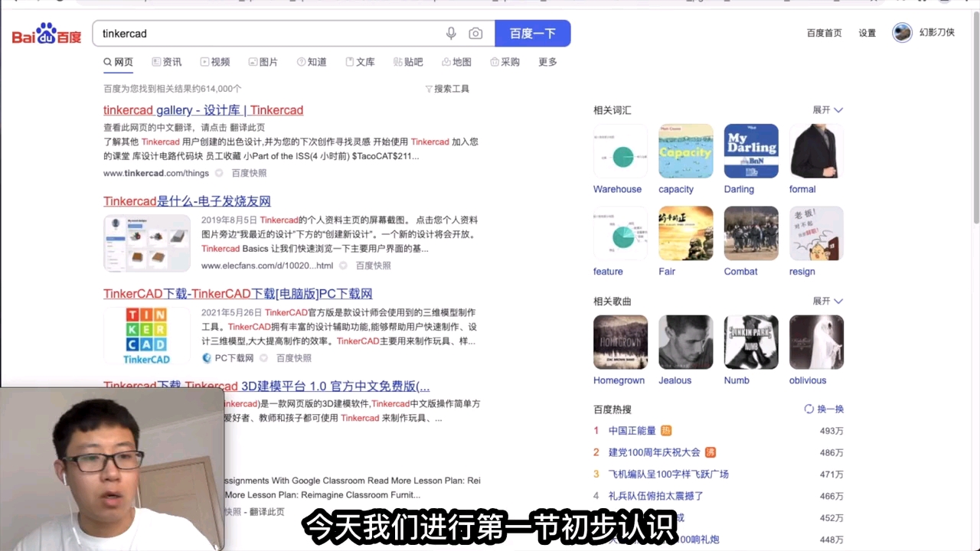Open 百度快照 for www.tinkercad.com result
The height and width of the screenshot is (551, 980).
point(250,174)
